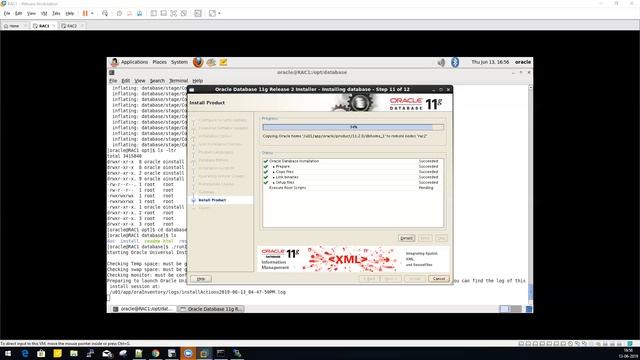Open the GNOME Applications menu
Screen dimensions: 640x360
pos(134,62)
